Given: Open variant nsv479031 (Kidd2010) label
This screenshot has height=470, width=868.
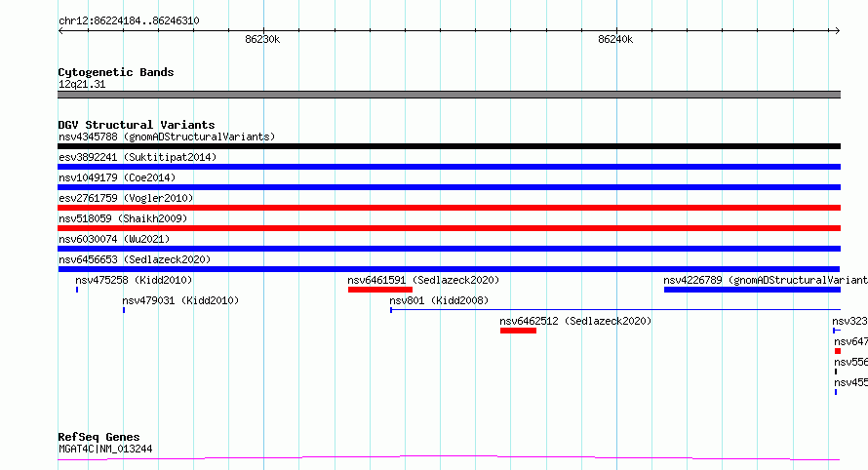Looking at the screenshot, I should [180, 300].
